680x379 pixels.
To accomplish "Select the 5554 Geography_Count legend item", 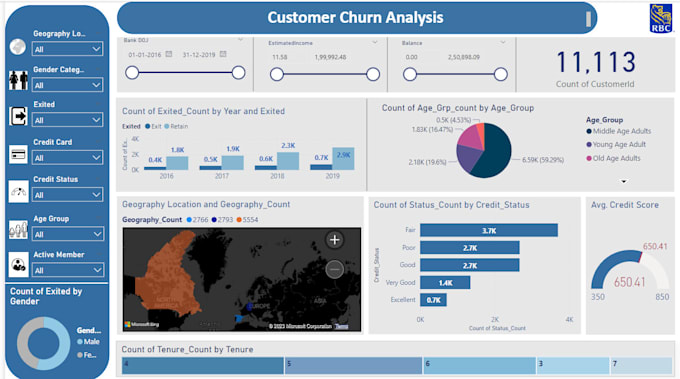I will pos(247,220).
